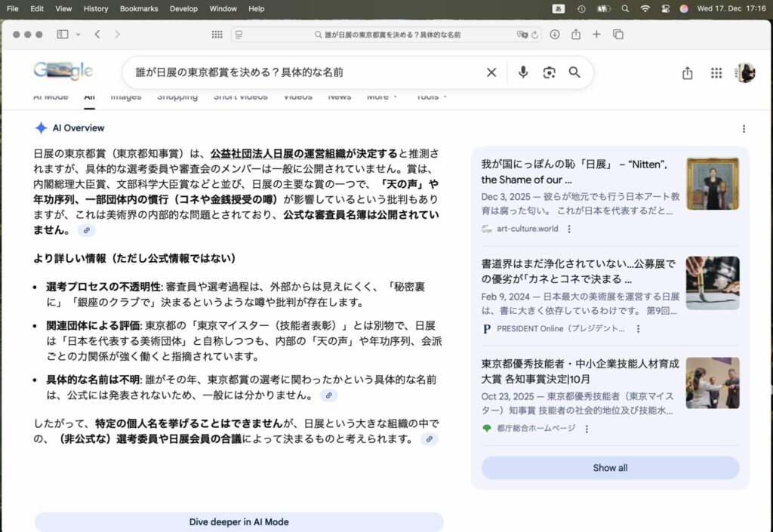The height and width of the screenshot is (532, 773).
Task: Open more options for PRESIDENT Online result
Action: (638, 329)
